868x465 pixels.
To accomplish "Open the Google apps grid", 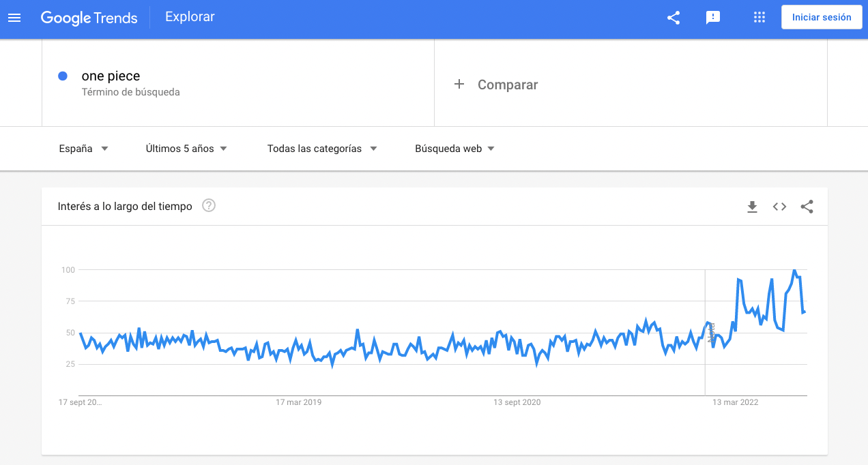I will [x=759, y=18].
